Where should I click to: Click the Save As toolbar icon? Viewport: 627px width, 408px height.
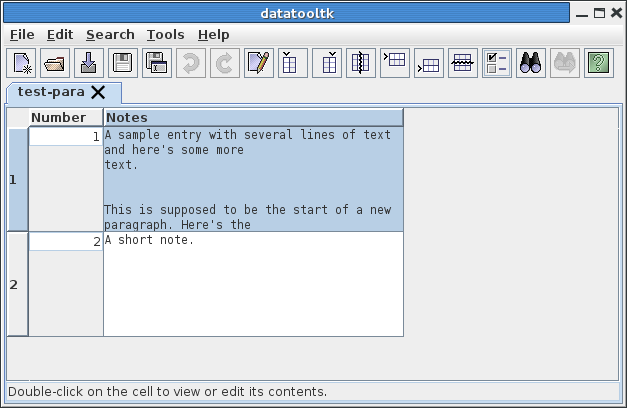coord(156,63)
